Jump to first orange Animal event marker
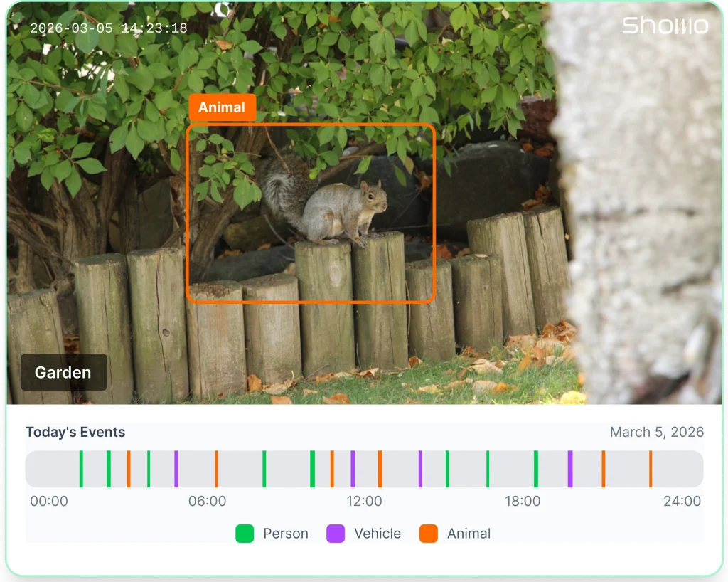Screen dimensions: 728x582 (x=129, y=469)
